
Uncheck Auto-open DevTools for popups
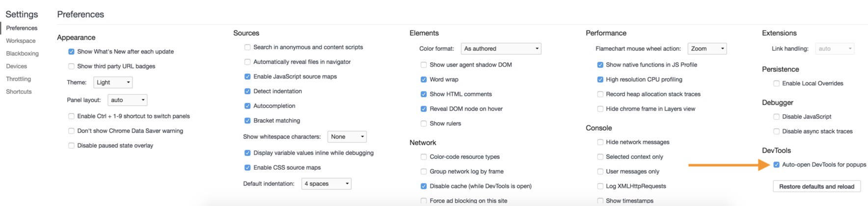[x=776, y=165]
